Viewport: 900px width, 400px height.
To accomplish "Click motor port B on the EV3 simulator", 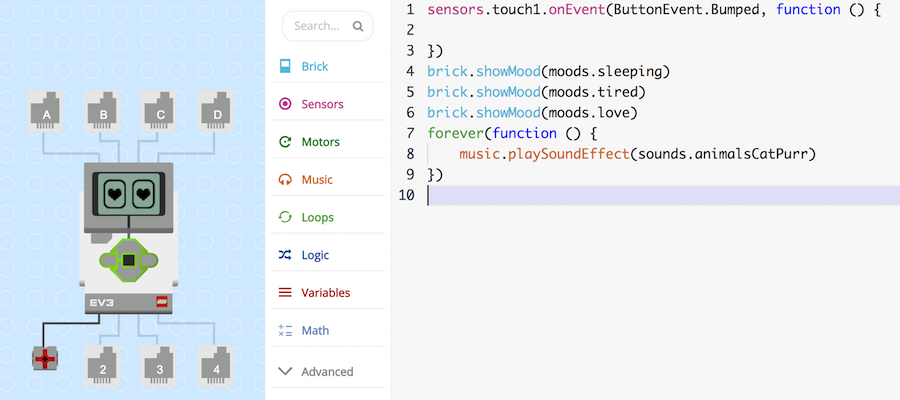I will point(103,111).
